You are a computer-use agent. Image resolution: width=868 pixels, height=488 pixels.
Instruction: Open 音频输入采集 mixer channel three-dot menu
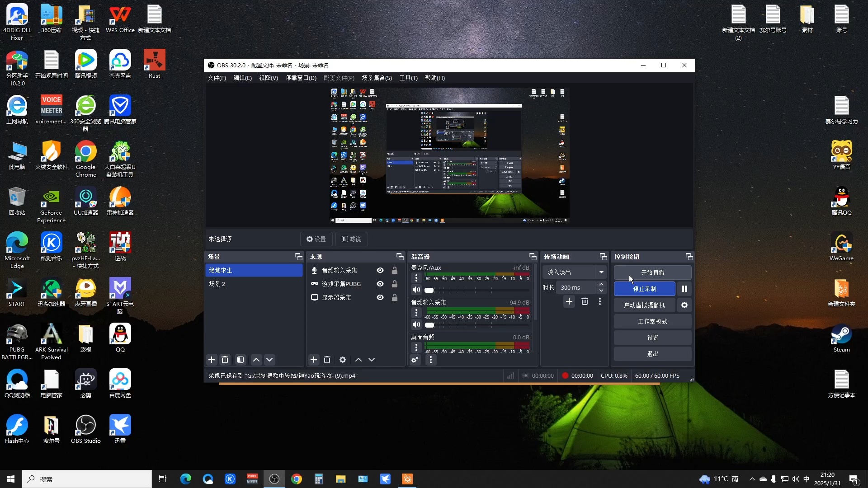click(x=416, y=313)
